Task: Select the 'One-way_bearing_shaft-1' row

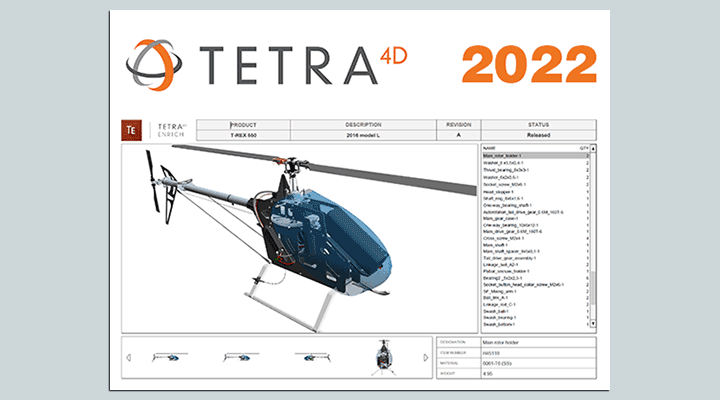Action: [x=535, y=205]
